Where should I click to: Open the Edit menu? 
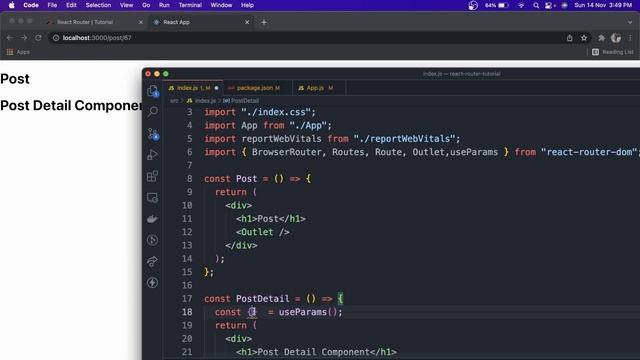pyautogui.click(x=71, y=5)
